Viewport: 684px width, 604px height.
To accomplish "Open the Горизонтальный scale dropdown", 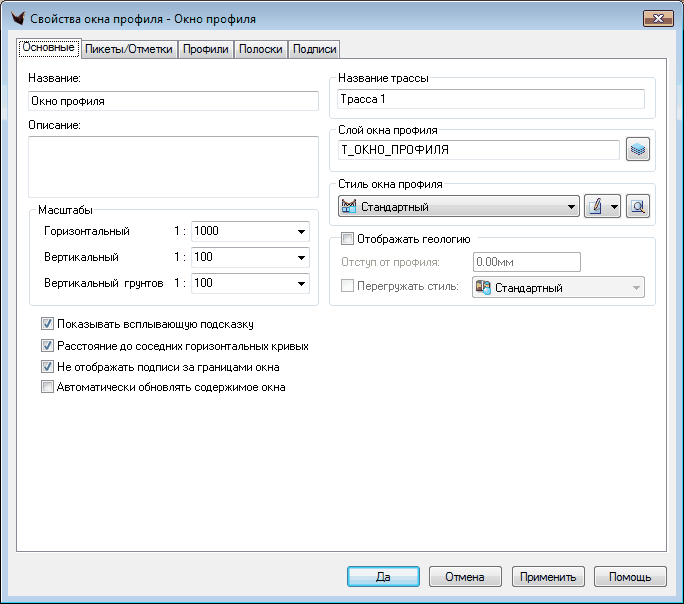I will point(300,232).
